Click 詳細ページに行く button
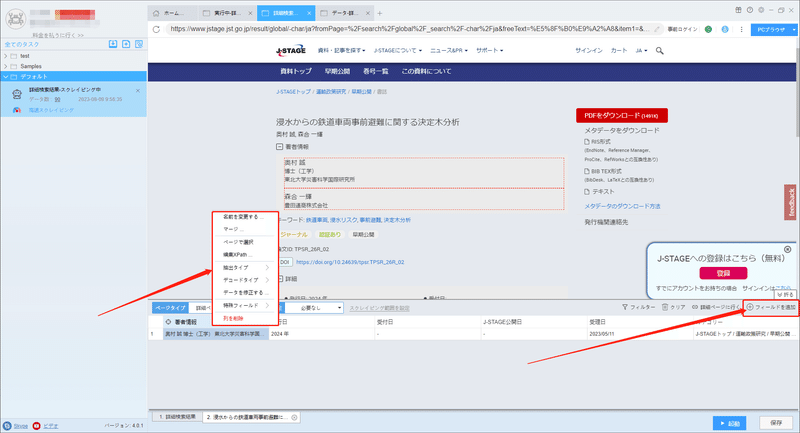Screen dimensions: 800x433 point(716,307)
